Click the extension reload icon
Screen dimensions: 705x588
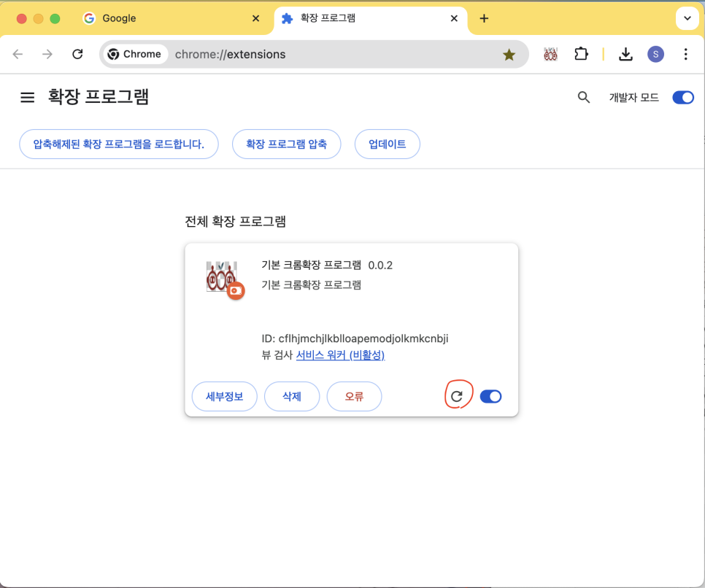pyautogui.click(x=457, y=396)
